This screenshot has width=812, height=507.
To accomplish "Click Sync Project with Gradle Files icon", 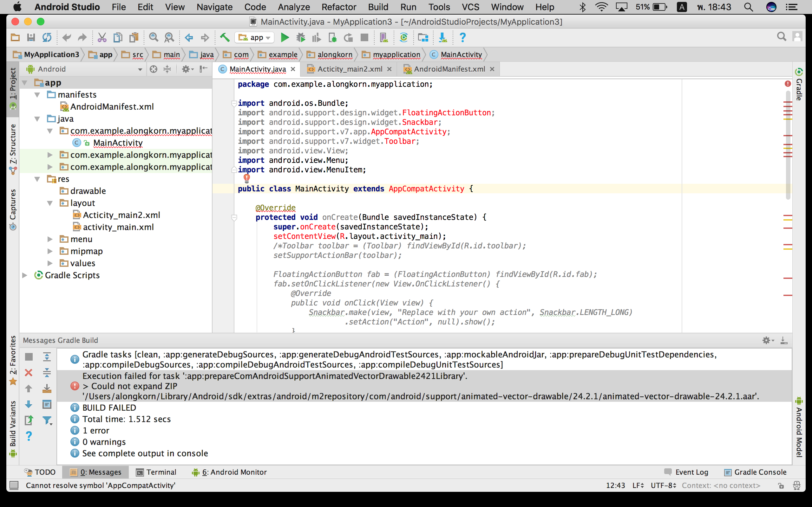I will [404, 38].
